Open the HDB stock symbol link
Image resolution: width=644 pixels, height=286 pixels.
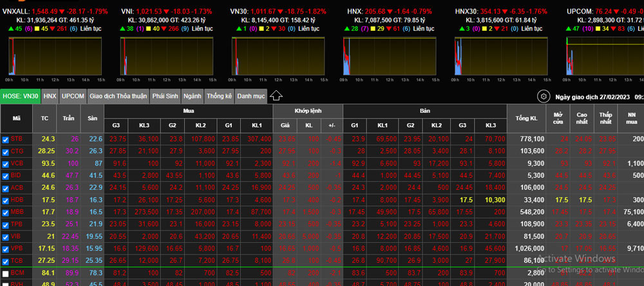click(x=17, y=200)
